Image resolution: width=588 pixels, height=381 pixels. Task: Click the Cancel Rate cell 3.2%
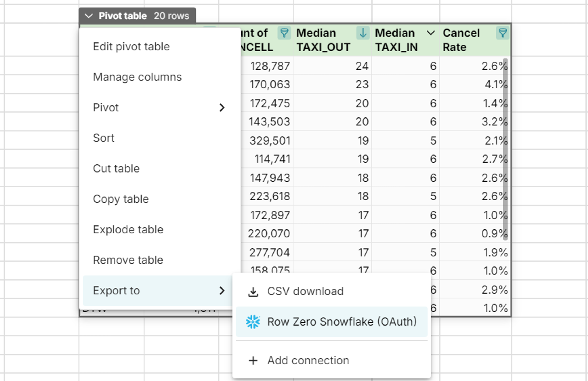[x=475, y=122]
